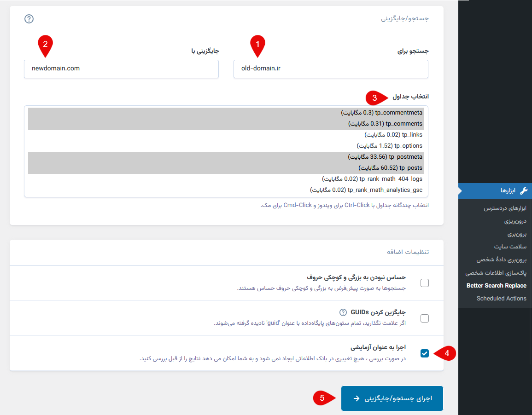Select the tp_comments table row
This screenshot has height=415, width=532.
point(226,124)
